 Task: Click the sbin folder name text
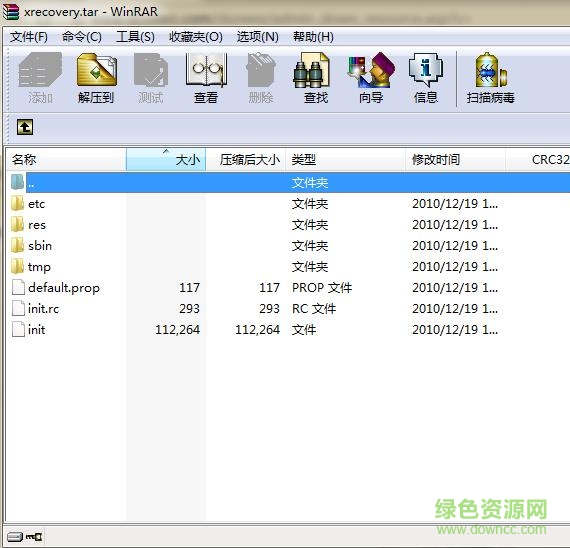(40, 246)
